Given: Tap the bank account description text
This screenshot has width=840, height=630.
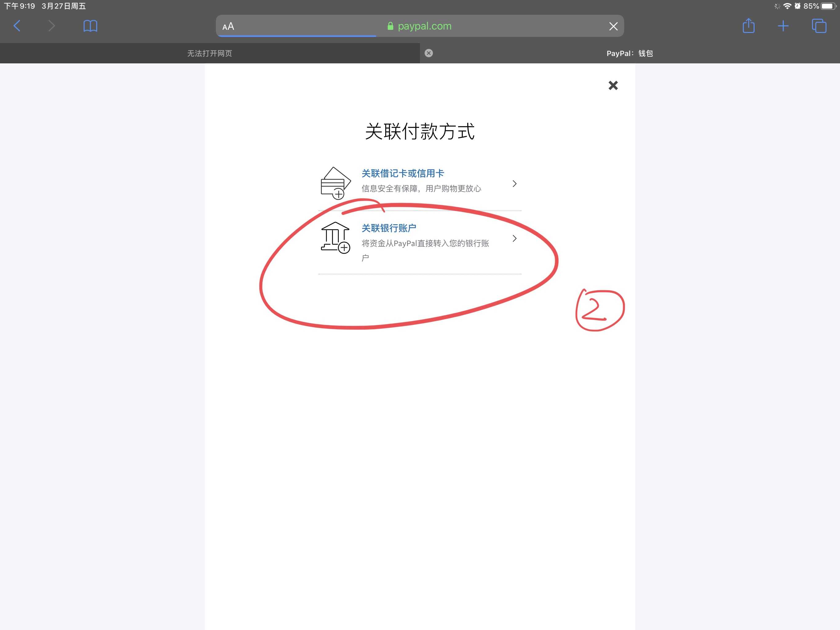Looking at the screenshot, I should pos(425,244).
